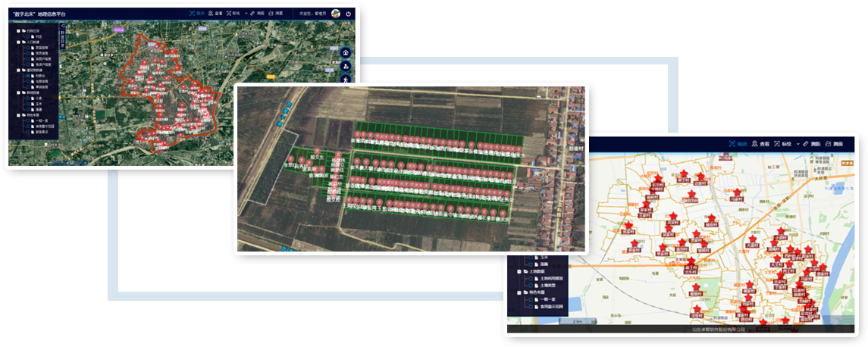Select 食用菌示范园 row in street map window tree

546,306
